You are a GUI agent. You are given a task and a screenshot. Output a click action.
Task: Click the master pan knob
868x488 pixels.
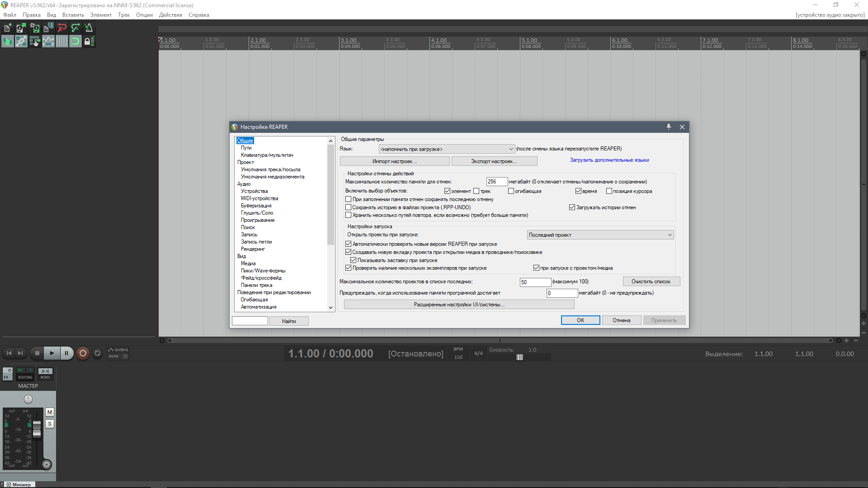[x=28, y=399]
